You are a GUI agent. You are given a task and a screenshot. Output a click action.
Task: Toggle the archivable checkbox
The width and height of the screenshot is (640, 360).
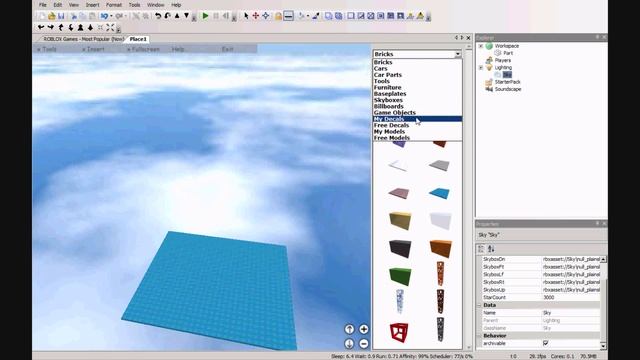(546, 343)
